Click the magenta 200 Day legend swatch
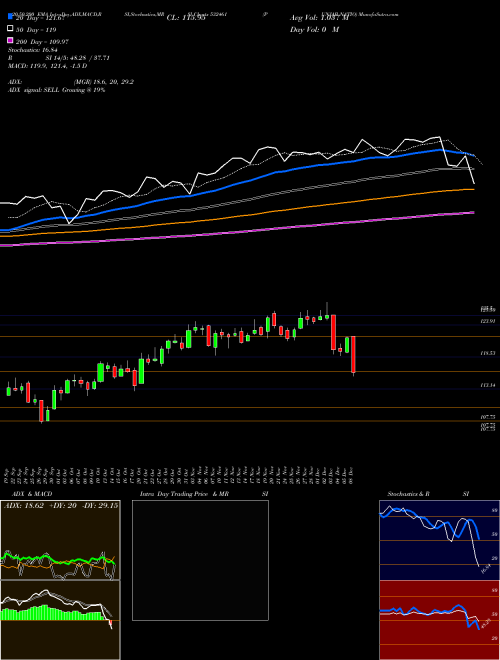500x660 pixels. coord(10,40)
